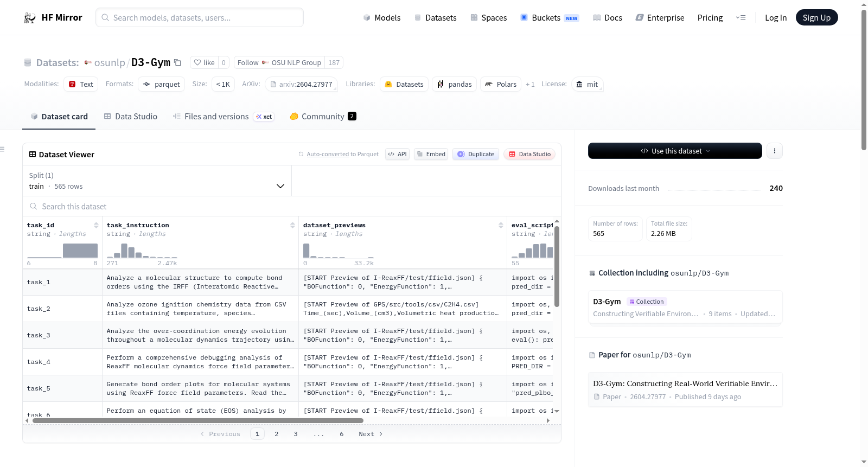Click the task_id histogram bar chart
The height and width of the screenshot is (467, 868).
(62, 250)
